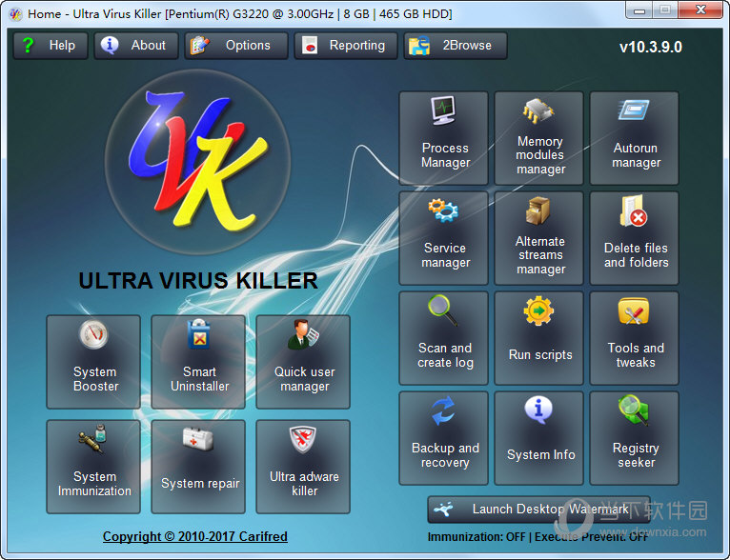Open System Immunization syringe tile
This screenshot has width=730, height=560.
tap(93, 467)
